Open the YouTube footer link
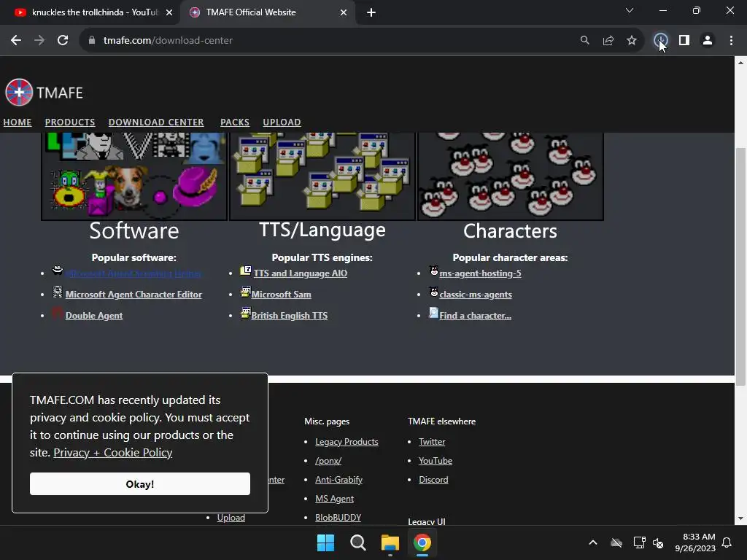747x560 pixels. [x=436, y=461]
